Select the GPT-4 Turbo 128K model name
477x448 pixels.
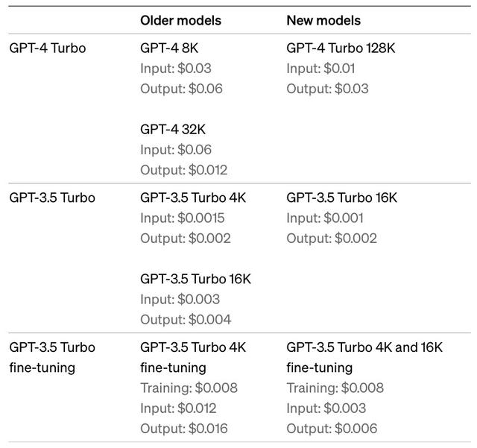pyautogui.click(x=341, y=48)
